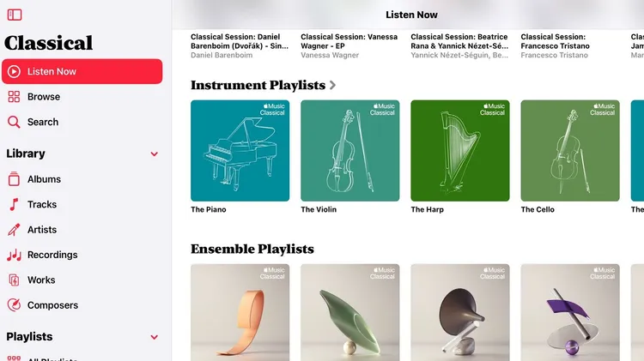Open Tracks music note icon
Viewport: 644px width, 361px height.
14,204
